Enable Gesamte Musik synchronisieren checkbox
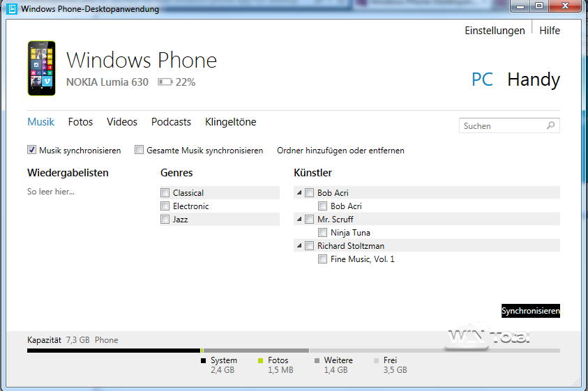This screenshot has height=391, width=588. (x=139, y=150)
